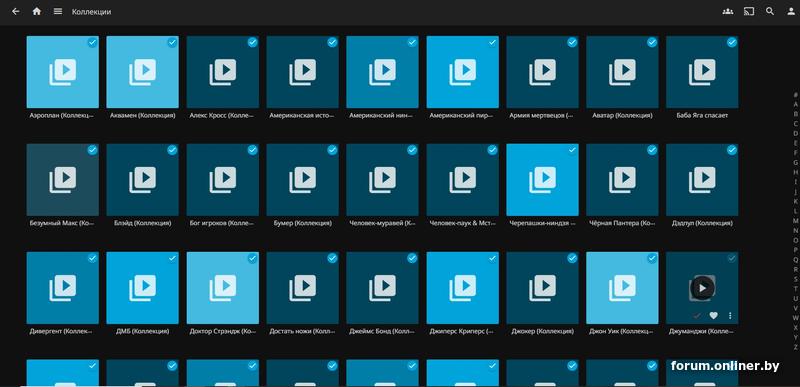Click played checkmark on Дэдпул card
This screenshot has height=387, width=800.
[732, 150]
